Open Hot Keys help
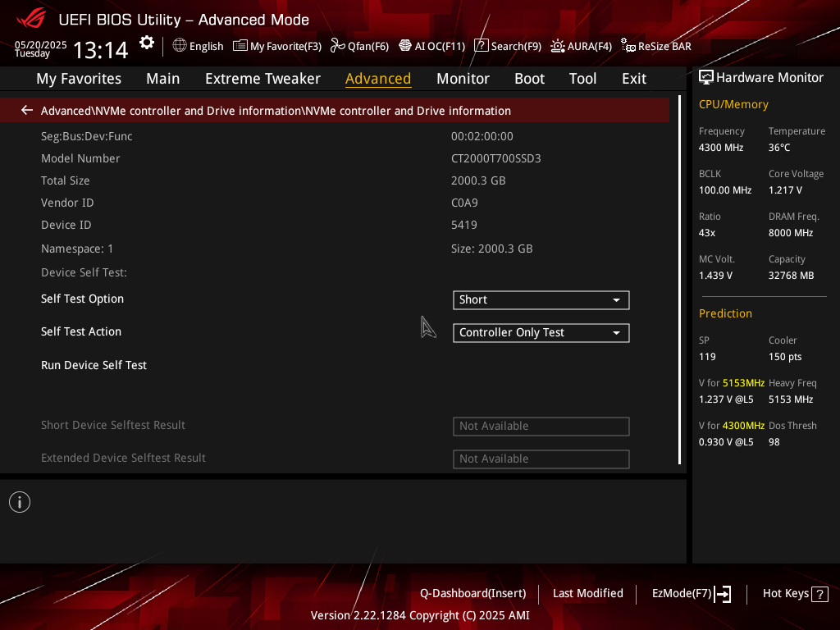Screen dimensions: 840x630 click(x=786, y=594)
